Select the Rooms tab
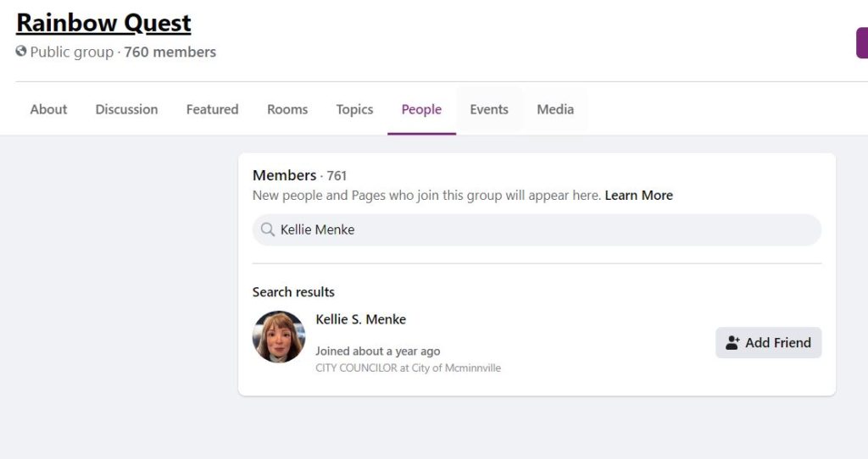 (x=287, y=109)
